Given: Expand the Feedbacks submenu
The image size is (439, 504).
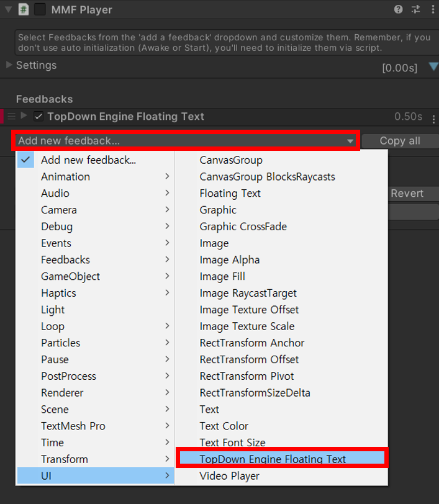Looking at the screenshot, I should [x=96, y=259].
